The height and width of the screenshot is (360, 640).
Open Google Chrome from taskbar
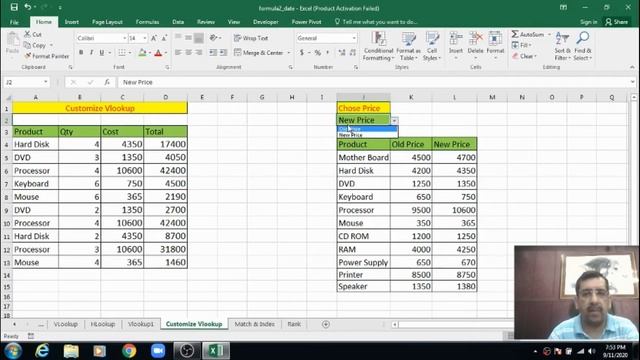(x=129, y=351)
